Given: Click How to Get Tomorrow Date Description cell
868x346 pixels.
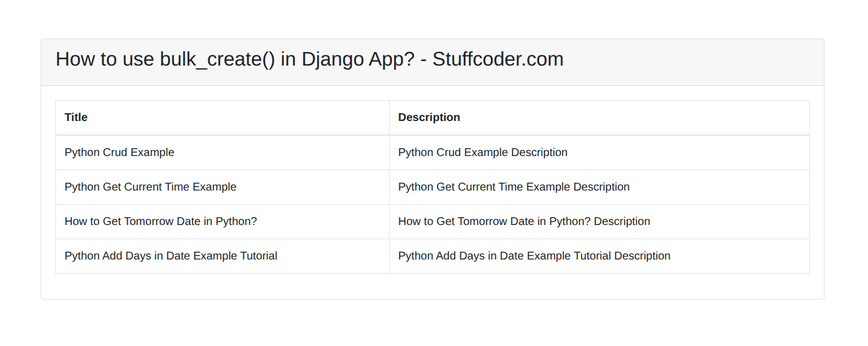Looking at the screenshot, I should 599,222.
